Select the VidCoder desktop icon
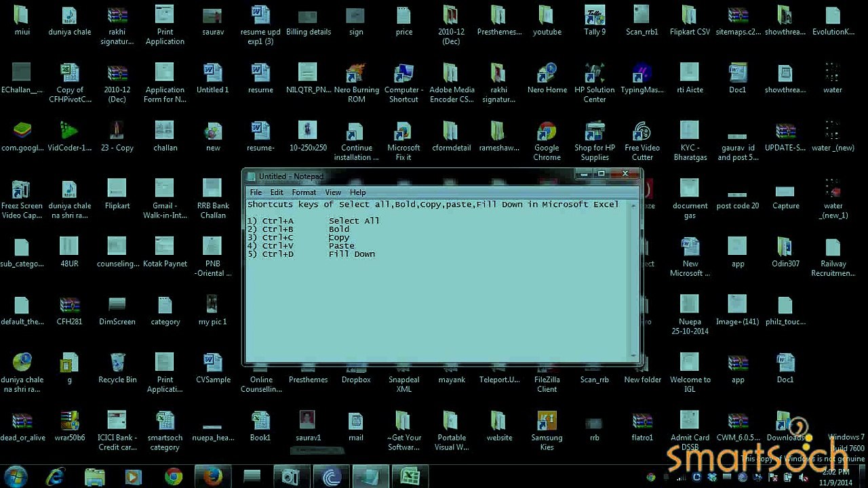The image size is (868, 488). 69,136
